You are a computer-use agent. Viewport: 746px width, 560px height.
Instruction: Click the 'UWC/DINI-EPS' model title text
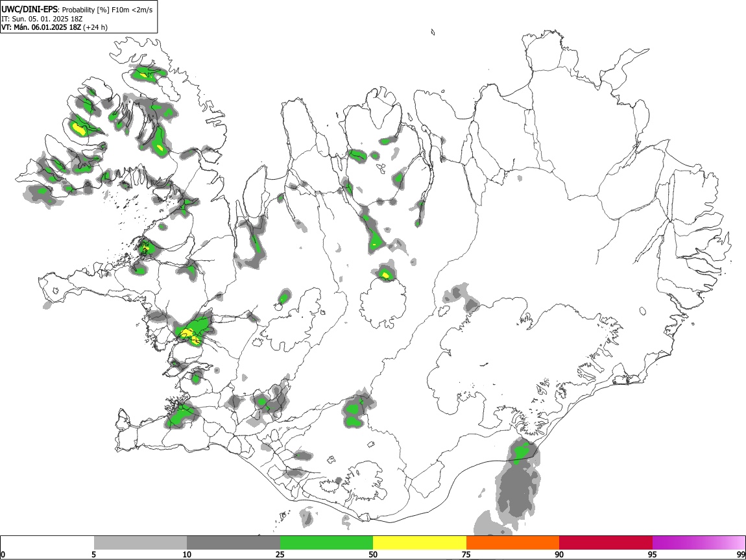point(29,10)
